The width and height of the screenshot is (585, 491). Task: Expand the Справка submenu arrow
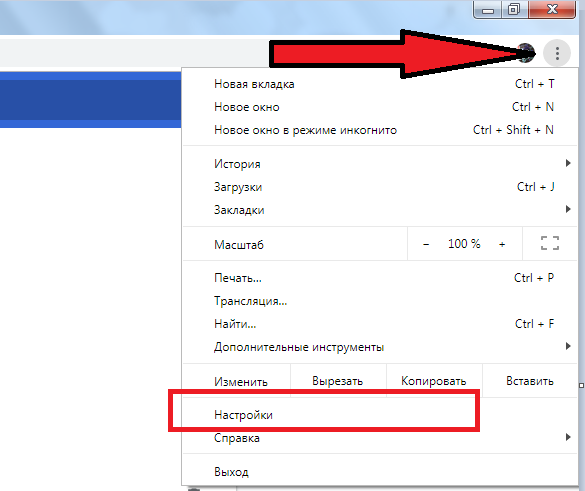coord(568,437)
